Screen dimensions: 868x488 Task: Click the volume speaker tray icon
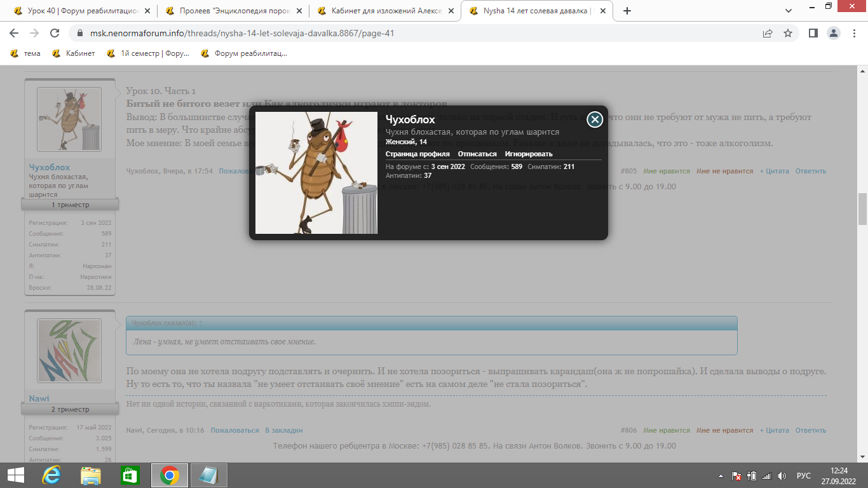(782, 475)
